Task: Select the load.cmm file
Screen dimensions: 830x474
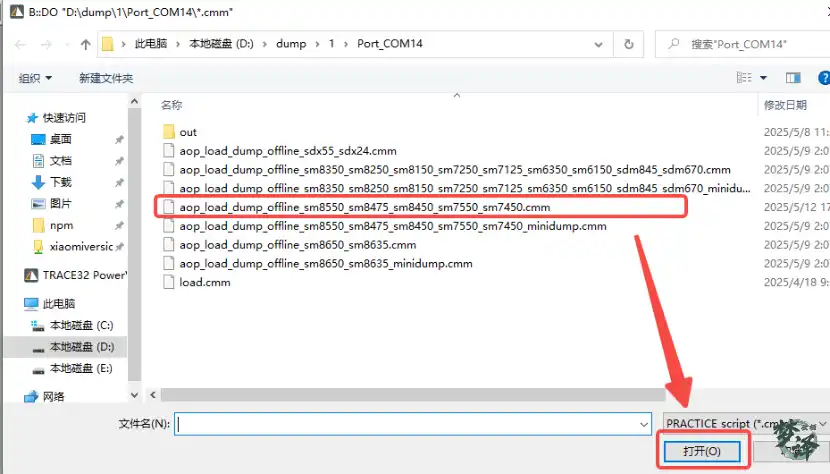Action: pyautogui.click(x=204, y=282)
